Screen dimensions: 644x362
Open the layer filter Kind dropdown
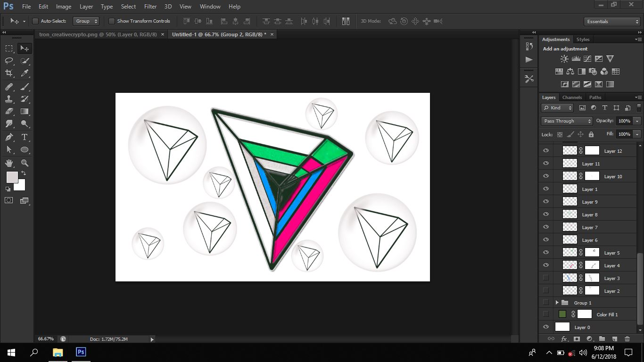point(557,108)
